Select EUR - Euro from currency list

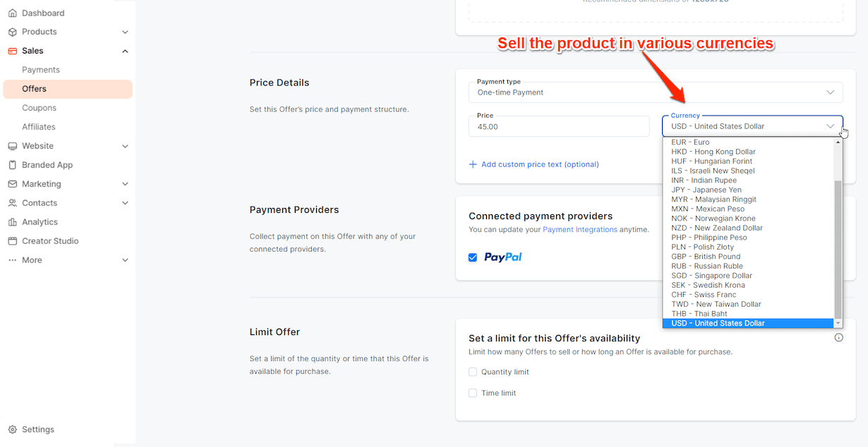[690, 142]
